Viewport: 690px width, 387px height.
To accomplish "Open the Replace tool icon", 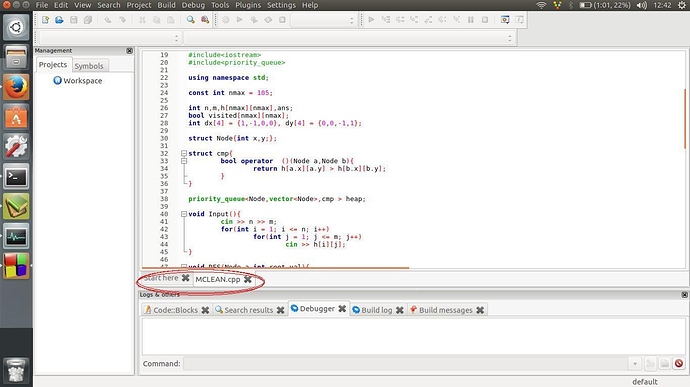I will pyautogui.click(x=205, y=20).
